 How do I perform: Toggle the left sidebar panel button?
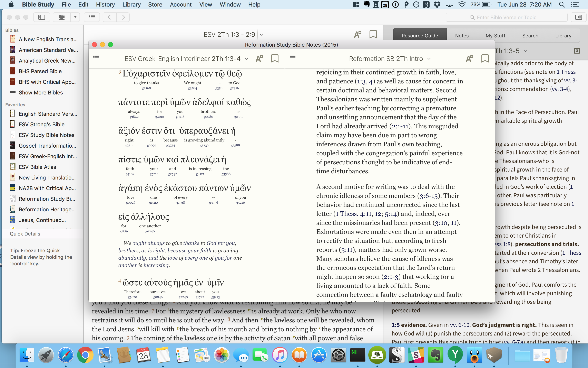[42, 17]
